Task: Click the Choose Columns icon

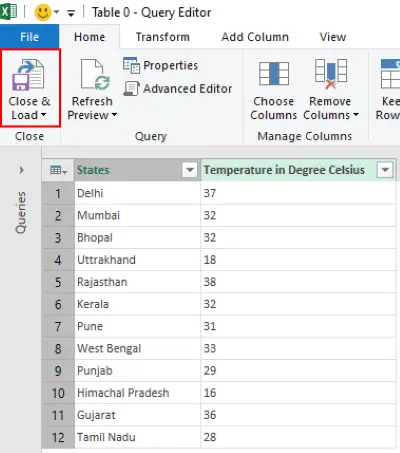Action: pyautogui.click(x=274, y=73)
